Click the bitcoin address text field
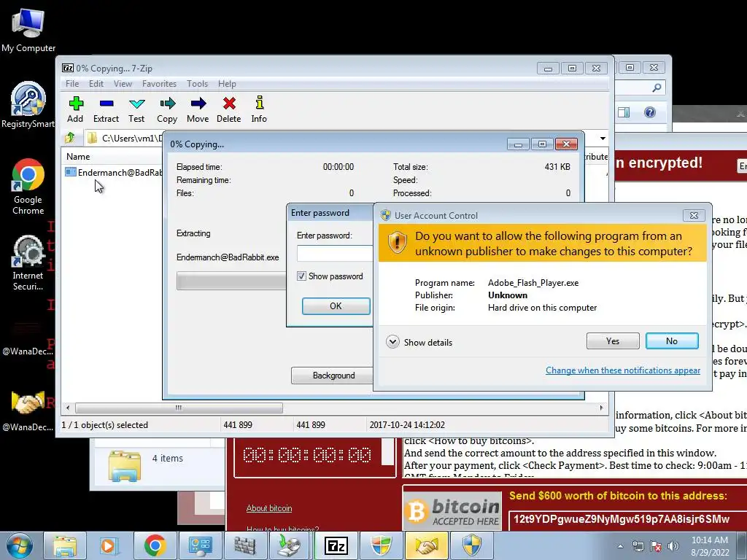Viewport: 747px width, 560px height. [627, 519]
